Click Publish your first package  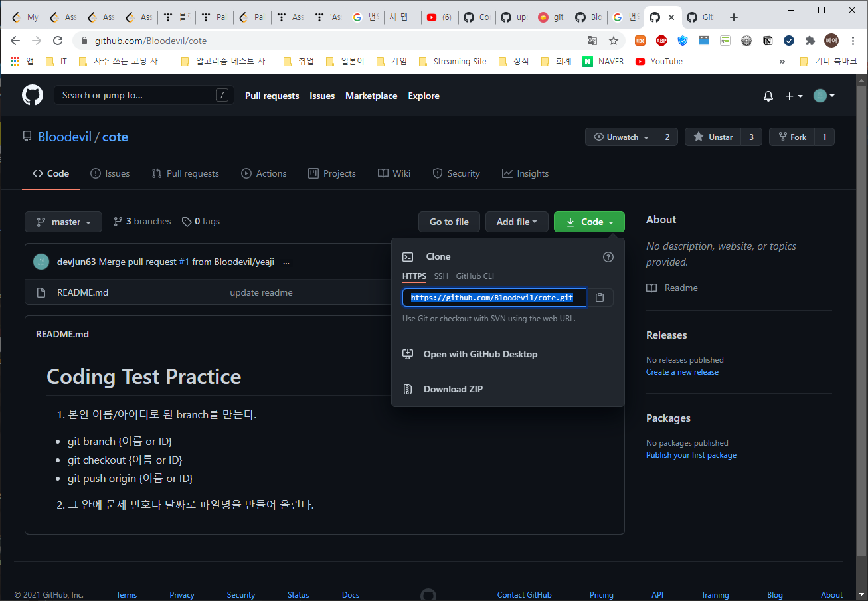pyautogui.click(x=691, y=455)
